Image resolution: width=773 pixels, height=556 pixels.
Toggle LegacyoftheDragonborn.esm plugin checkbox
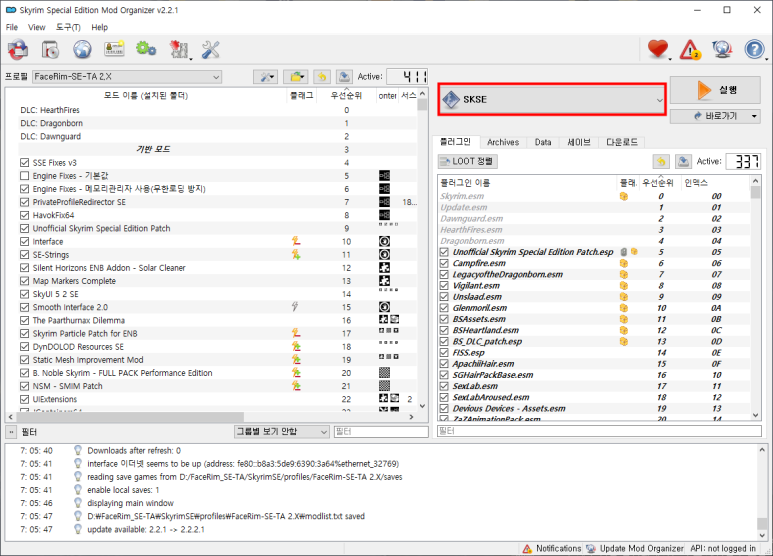click(x=444, y=274)
